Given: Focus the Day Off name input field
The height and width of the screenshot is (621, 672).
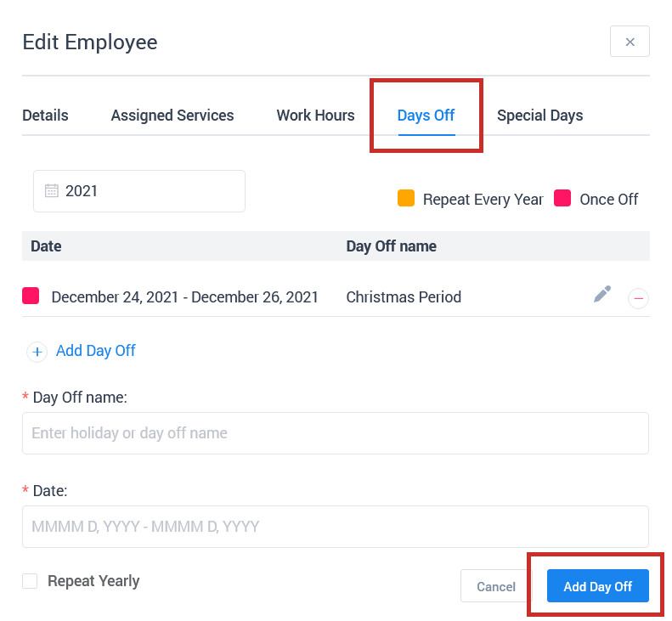Looking at the screenshot, I should pos(335,433).
